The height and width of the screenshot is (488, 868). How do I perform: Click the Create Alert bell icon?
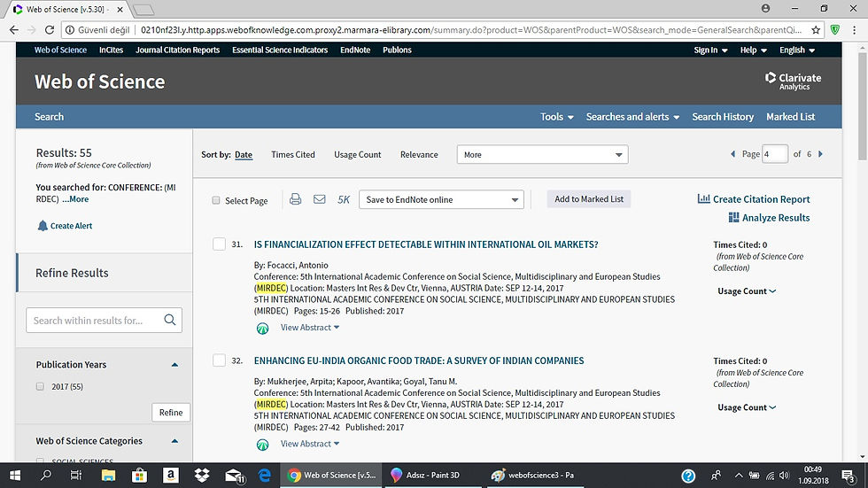click(43, 226)
